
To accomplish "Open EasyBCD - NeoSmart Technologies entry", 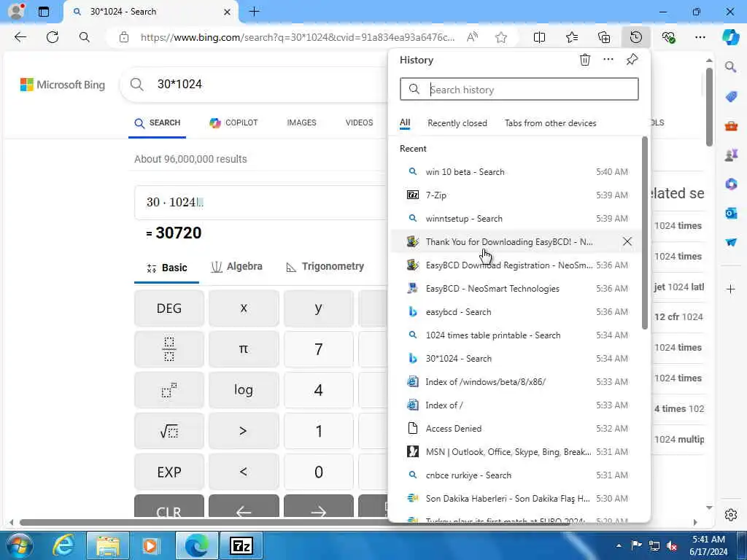I will pyautogui.click(x=517, y=289).
